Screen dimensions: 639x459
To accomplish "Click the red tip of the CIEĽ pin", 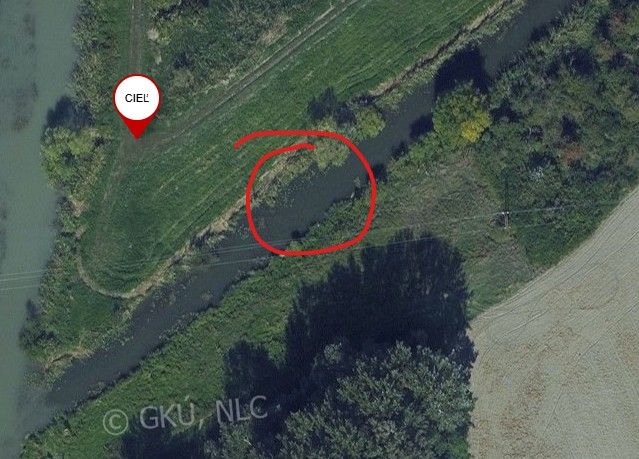I will tap(137, 131).
